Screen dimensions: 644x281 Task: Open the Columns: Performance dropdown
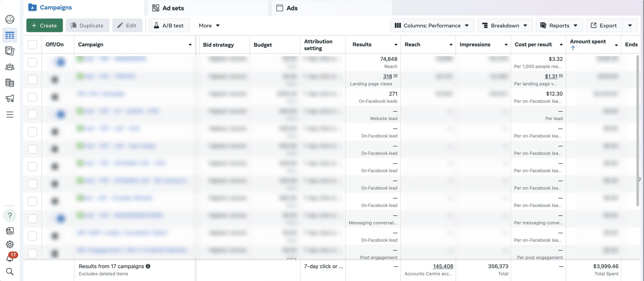432,25
